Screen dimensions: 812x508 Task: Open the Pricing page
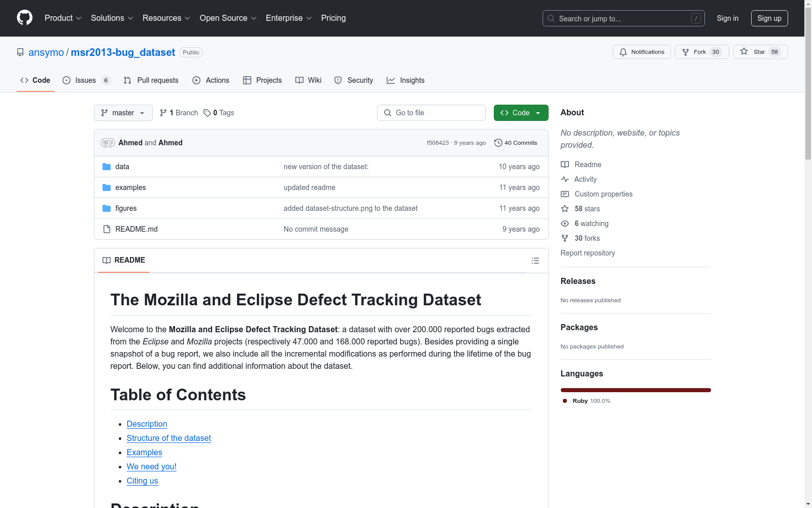point(333,18)
